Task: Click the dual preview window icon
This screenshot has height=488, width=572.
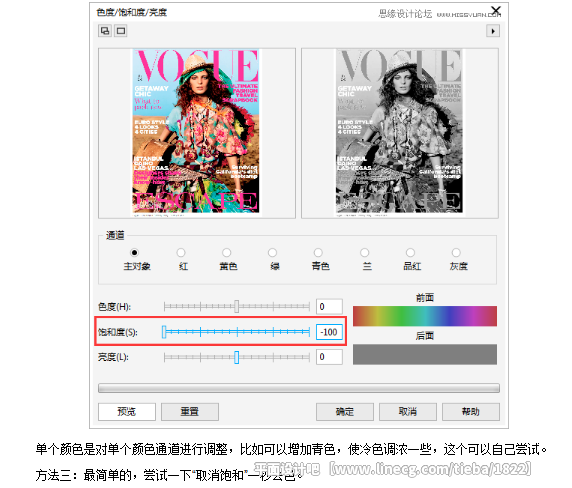Action: tap(105, 31)
